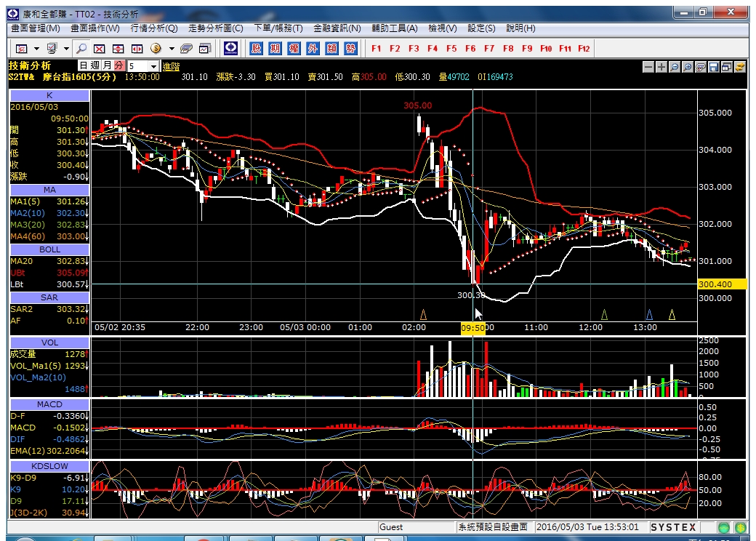This screenshot has width=756, height=541.
Task: Click the blue 勢 trend button
Action: [x=350, y=48]
